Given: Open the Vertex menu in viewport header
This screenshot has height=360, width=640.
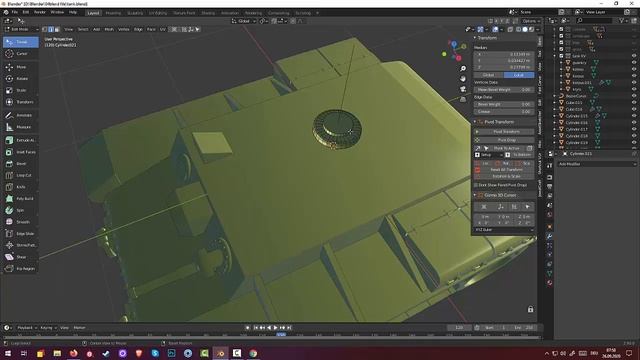Looking at the screenshot, I should pyautogui.click(x=124, y=29).
